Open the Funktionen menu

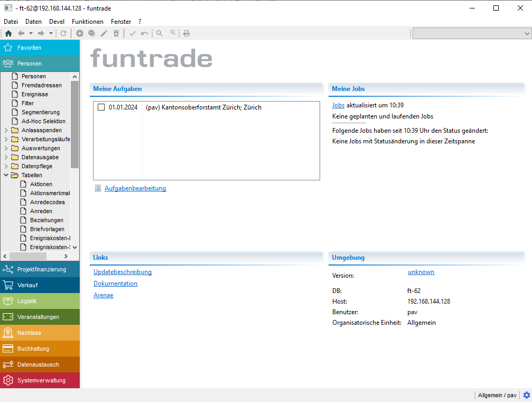(x=88, y=22)
